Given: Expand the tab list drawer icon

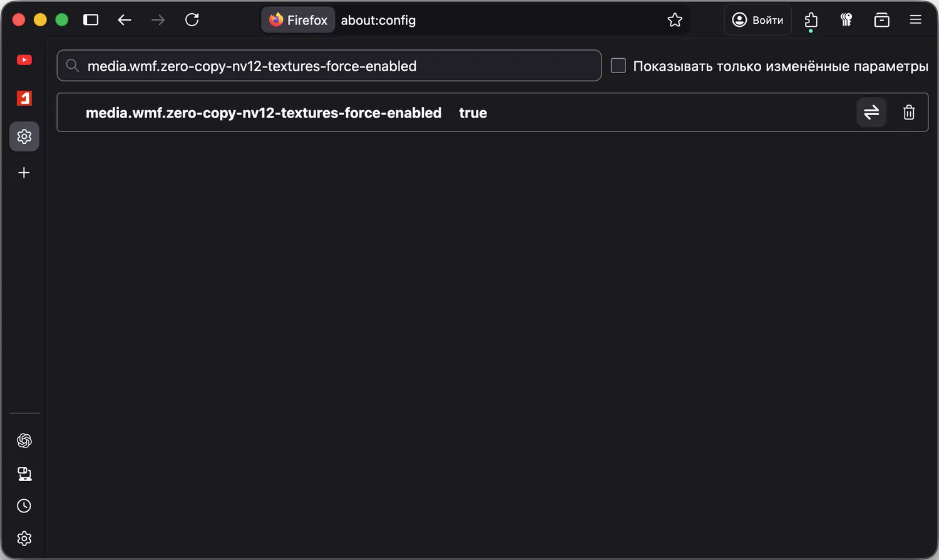Looking at the screenshot, I should tap(881, 20).
